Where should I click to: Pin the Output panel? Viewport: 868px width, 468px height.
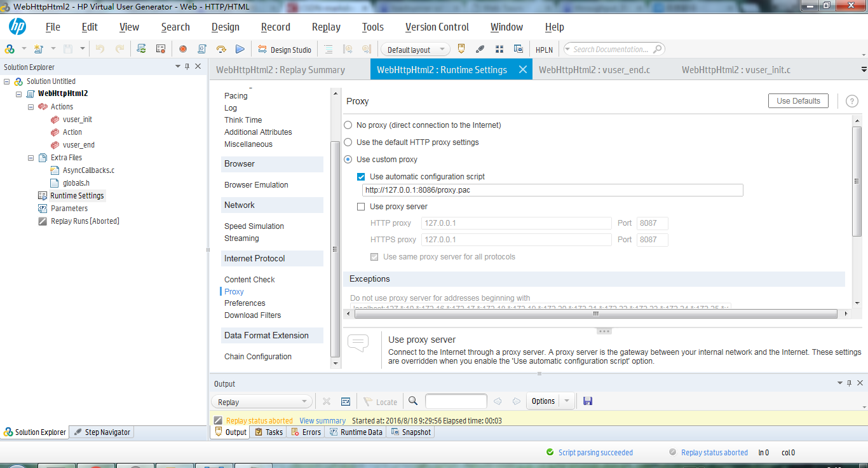tap(849, 383)
